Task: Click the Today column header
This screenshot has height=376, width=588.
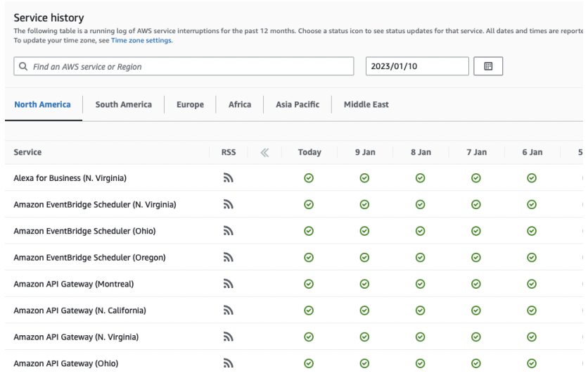Action: point(309,152)
